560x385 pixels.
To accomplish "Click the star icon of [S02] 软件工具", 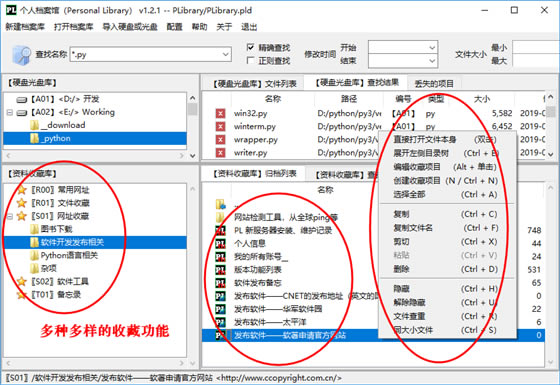I will click(x=22, y=281).
